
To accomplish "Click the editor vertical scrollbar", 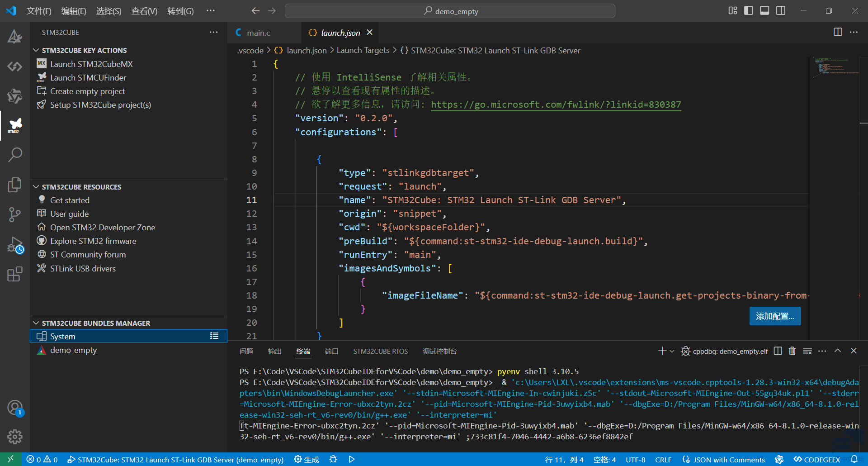I will [x=863, y=199].
